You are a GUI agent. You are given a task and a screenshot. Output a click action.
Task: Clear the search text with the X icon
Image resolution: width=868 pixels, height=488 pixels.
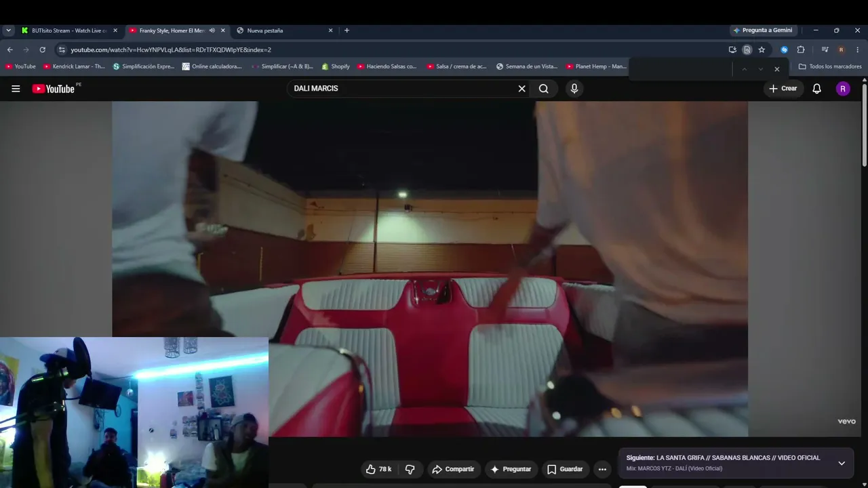(x=522, y=89)
